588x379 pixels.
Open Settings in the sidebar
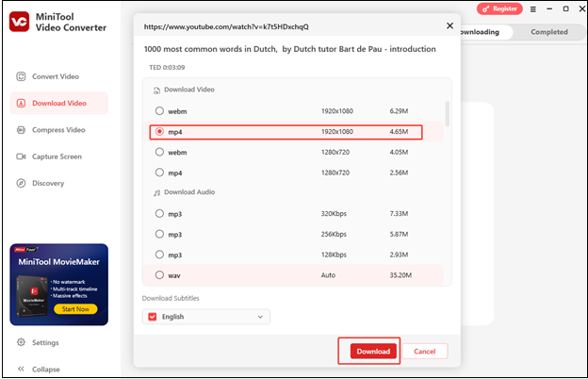coord(45,342)
